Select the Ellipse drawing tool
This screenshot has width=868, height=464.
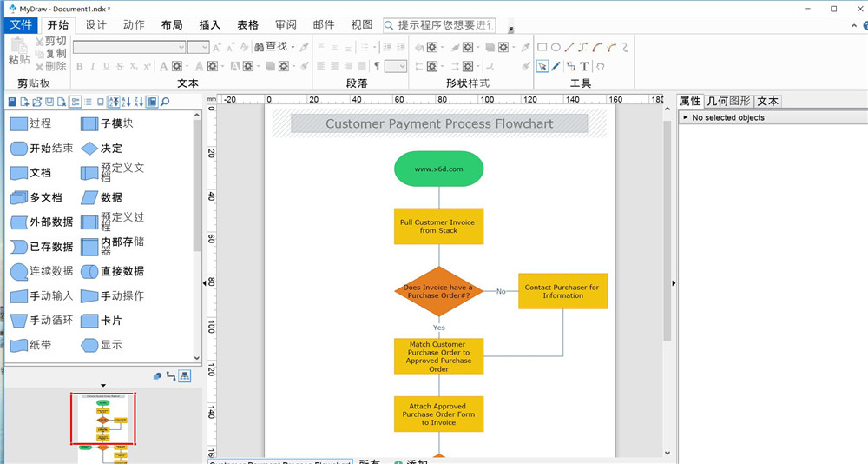tap(556, 47)
